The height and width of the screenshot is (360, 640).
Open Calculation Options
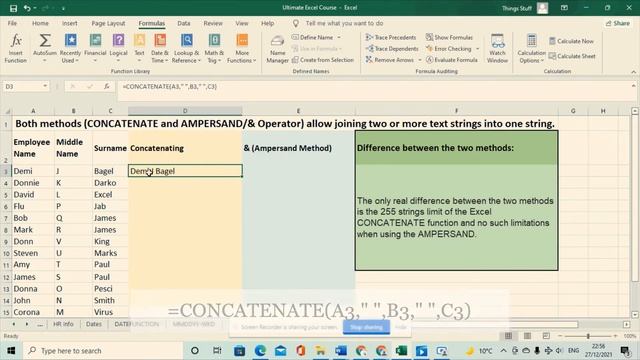pyautogui.click(x=531, y=49)
